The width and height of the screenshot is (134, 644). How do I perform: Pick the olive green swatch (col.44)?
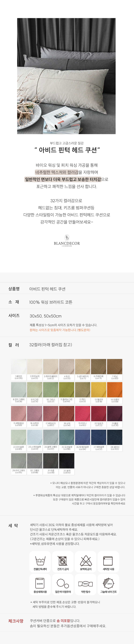point(67,390)
